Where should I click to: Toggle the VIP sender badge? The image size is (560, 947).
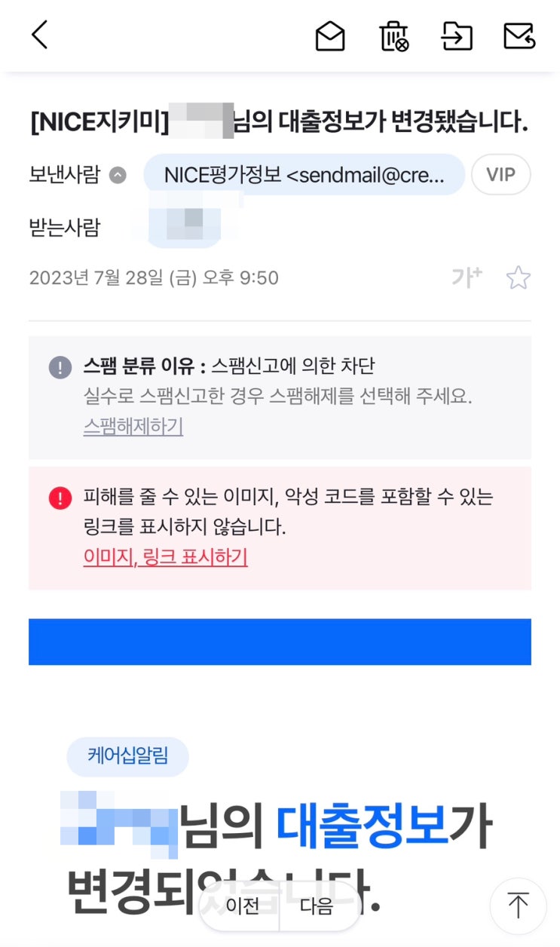[x=500, y=175]
